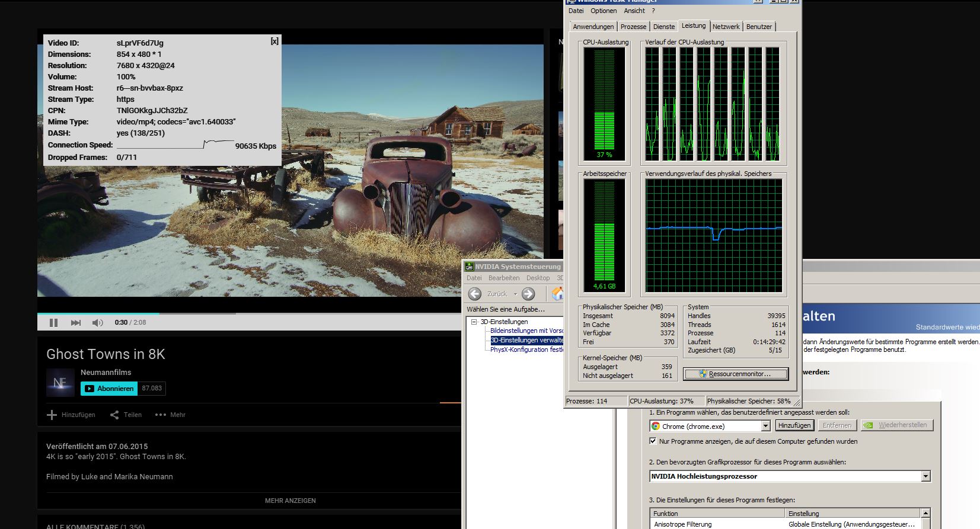Switch to the Benutzer tab

click(x=759, y=27)
